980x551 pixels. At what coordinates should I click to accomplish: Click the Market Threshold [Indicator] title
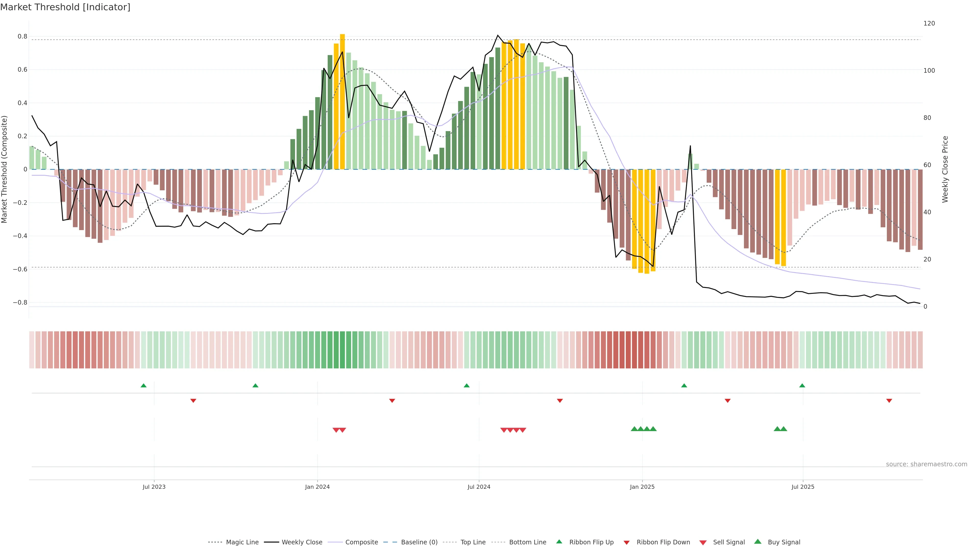[x=65, y=7]
